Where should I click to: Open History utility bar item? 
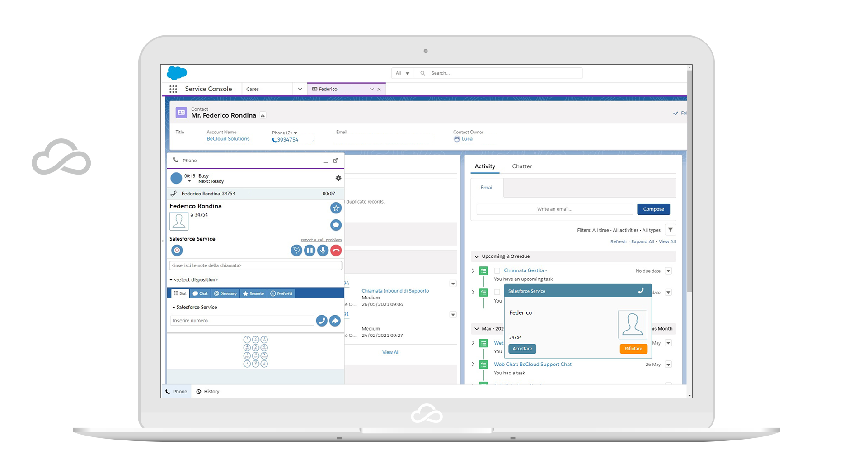tap(208, 392)
